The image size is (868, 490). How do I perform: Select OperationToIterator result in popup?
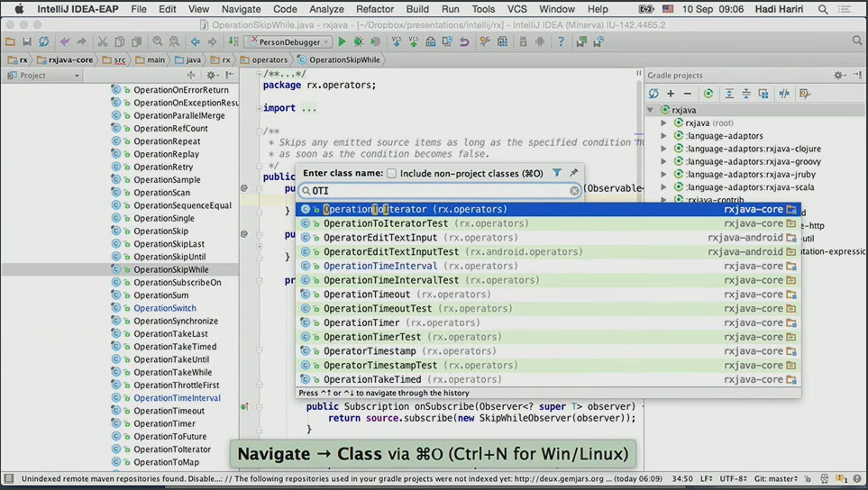[548, 209]
